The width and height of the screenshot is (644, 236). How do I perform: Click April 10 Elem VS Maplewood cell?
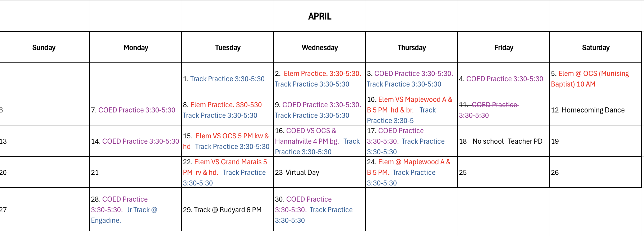click(x=412, y=110)
